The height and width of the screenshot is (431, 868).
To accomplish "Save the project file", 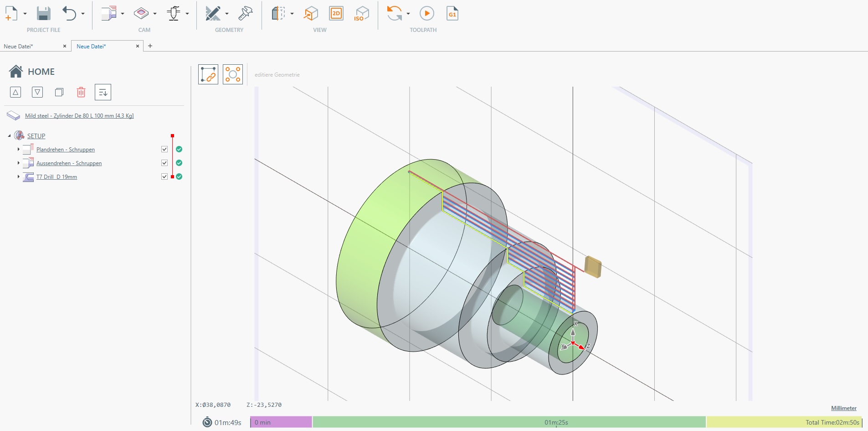I will click(x=43, y=13).
